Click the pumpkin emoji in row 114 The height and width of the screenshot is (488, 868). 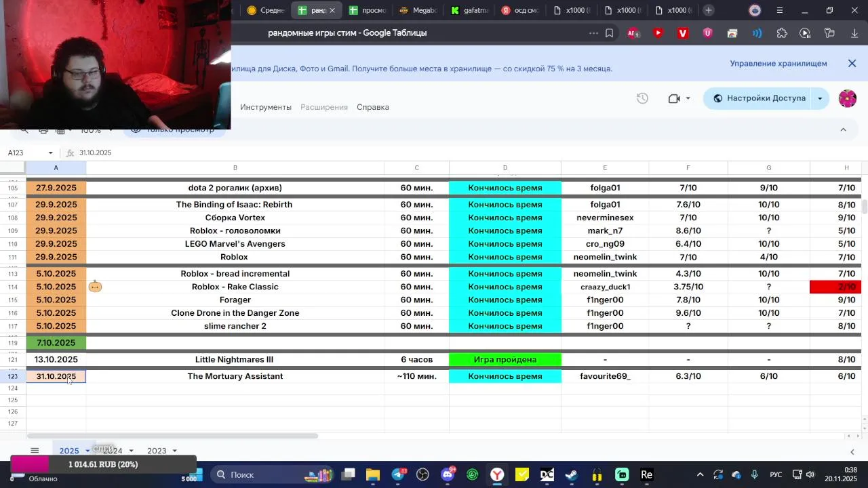[95, 287]
